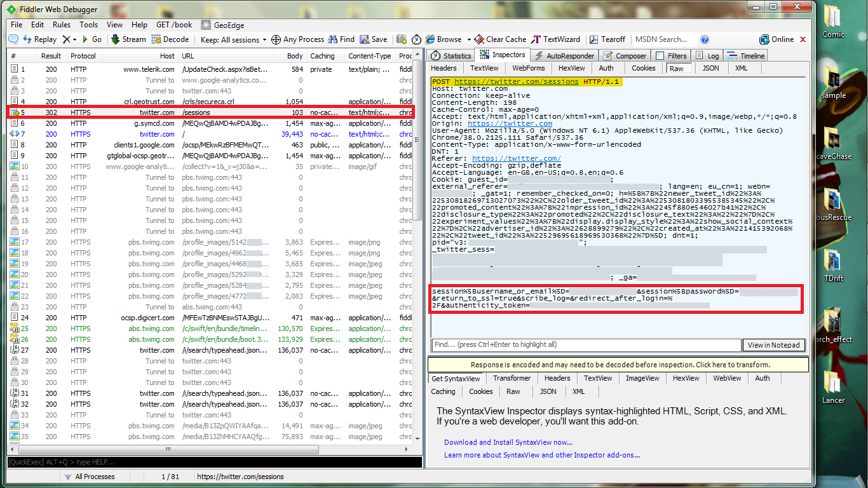This screenshot has width=868, height=488.
Task: Switch to the Timeline tab
Action: click(746, 56)
